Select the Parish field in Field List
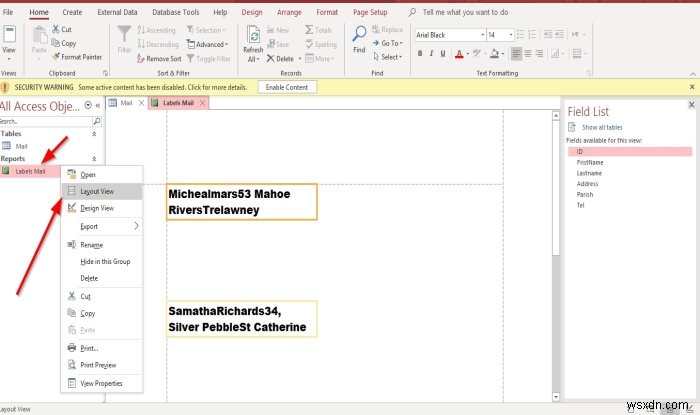 (585, 195)
